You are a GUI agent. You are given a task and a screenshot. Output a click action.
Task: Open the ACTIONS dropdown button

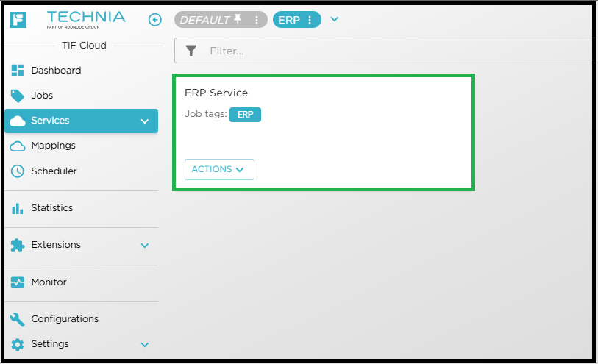click(x=219, y=169)
